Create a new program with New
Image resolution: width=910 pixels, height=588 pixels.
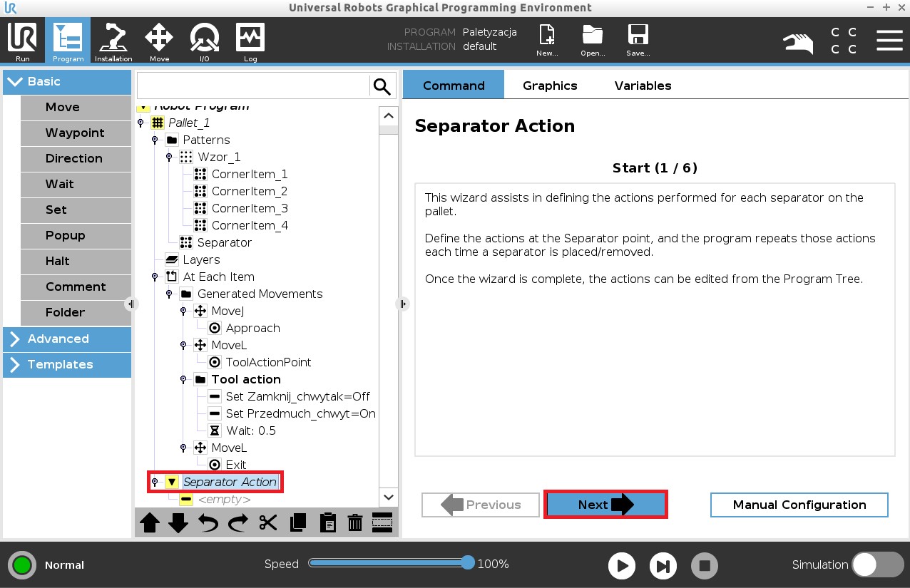coord(547,41)
